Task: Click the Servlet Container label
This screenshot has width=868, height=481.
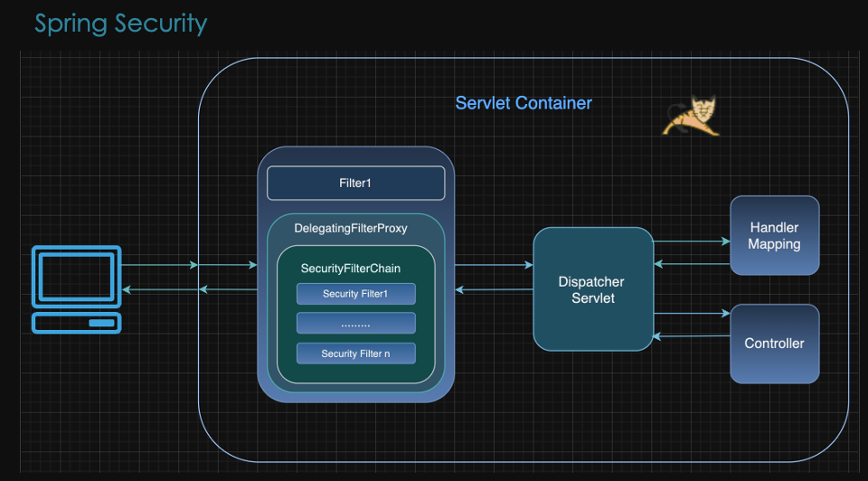Action: 524,103
